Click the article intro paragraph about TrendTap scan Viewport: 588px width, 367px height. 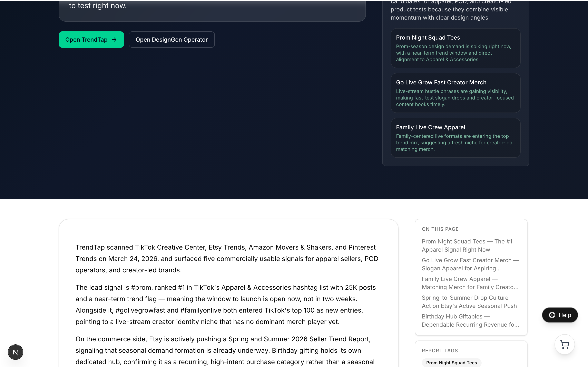(x=226, y=259)
